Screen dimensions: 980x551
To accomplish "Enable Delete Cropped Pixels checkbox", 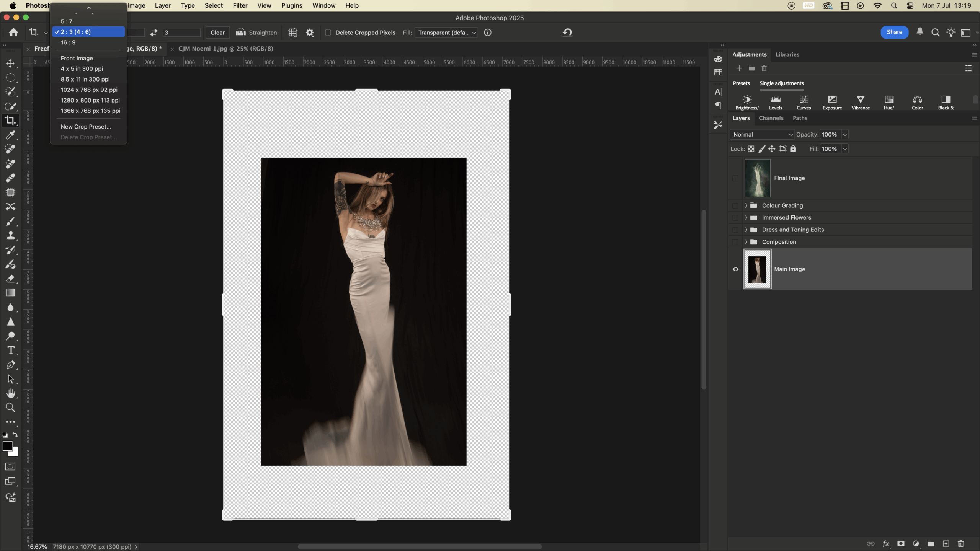I will pos(328,33).
